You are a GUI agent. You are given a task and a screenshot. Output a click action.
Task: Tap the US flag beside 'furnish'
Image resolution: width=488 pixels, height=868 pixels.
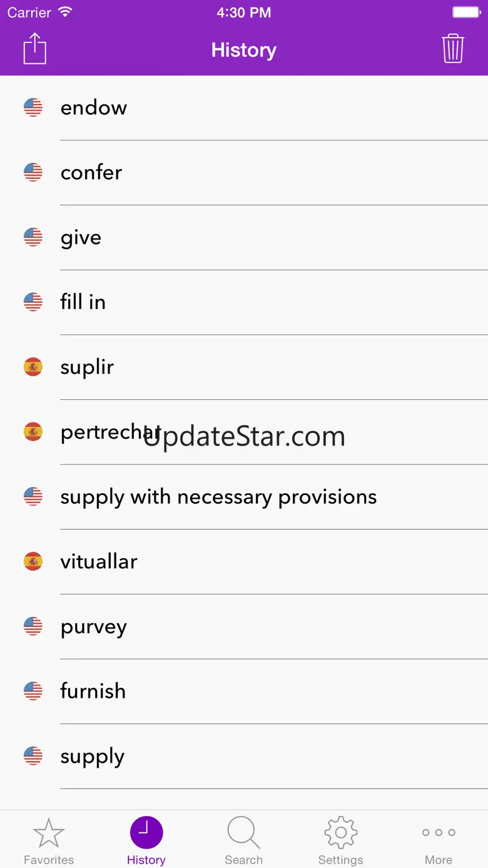(x=33, y=692)
